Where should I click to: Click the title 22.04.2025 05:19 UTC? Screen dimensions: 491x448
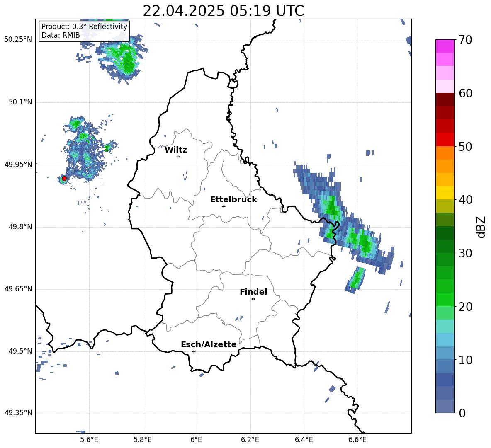click(223, 11)
